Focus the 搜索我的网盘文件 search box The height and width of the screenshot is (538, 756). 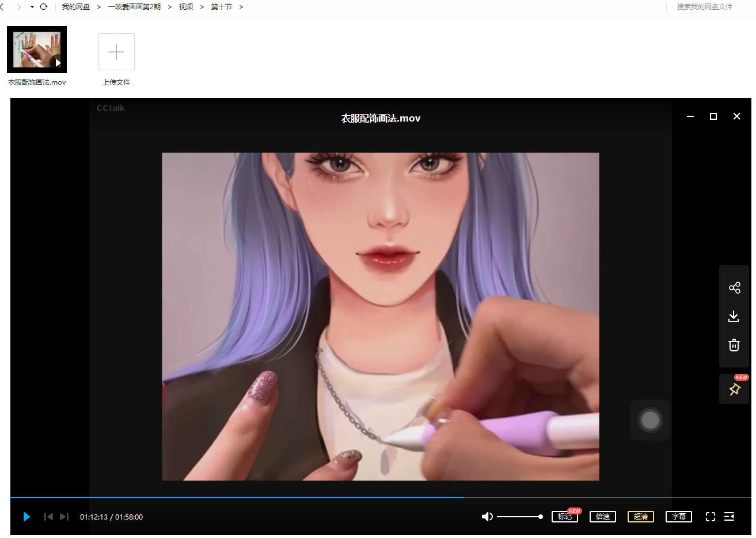704,7
